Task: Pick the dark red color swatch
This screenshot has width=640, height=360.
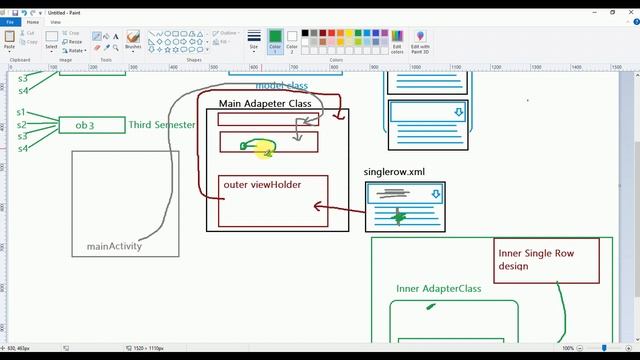Action: pos(323,33)
